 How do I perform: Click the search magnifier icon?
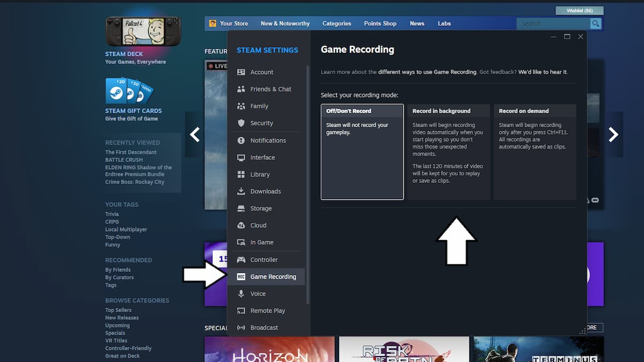595,23
